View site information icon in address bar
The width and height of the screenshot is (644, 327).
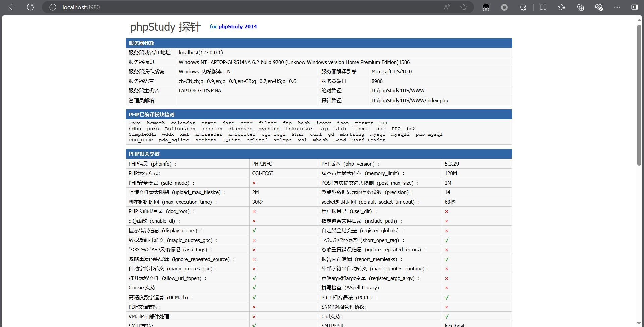click(53, 7)
